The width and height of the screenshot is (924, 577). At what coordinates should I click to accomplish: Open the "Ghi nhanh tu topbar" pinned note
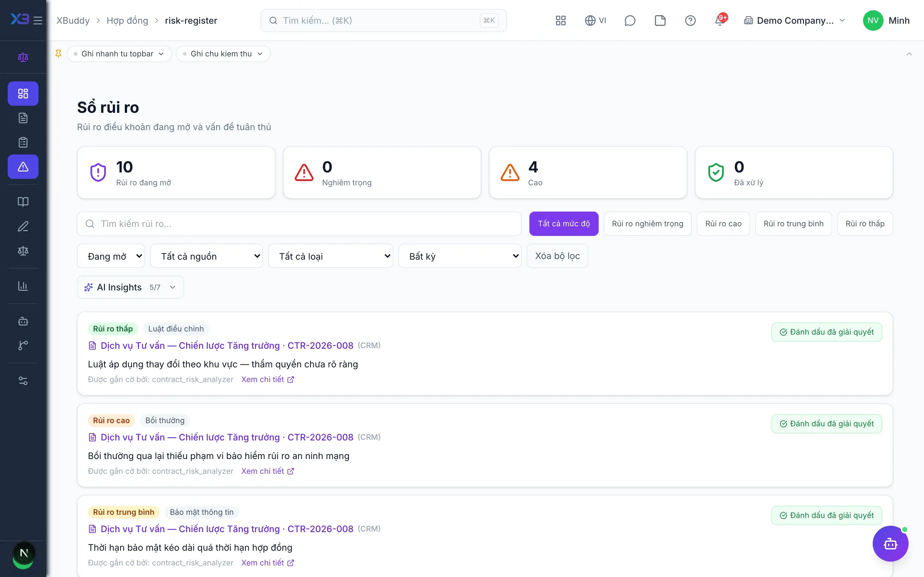click(x=119, y=54)
